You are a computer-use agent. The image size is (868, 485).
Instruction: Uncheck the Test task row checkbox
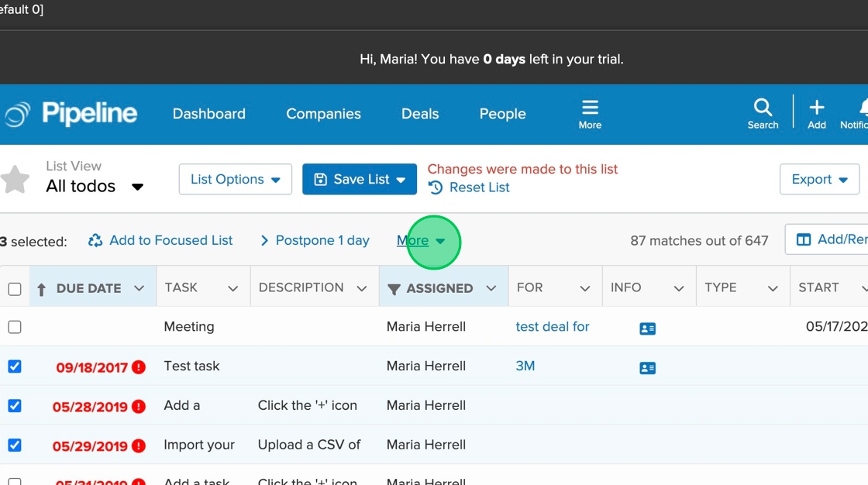tap(15, 366)
